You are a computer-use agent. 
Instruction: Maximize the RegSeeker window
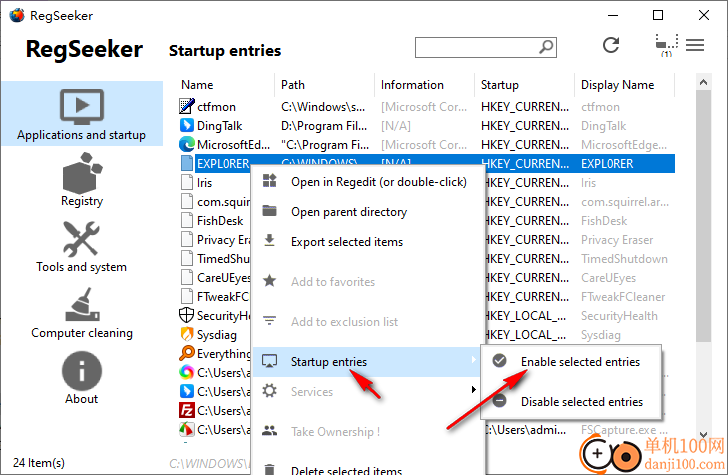(x=658, y=15)
